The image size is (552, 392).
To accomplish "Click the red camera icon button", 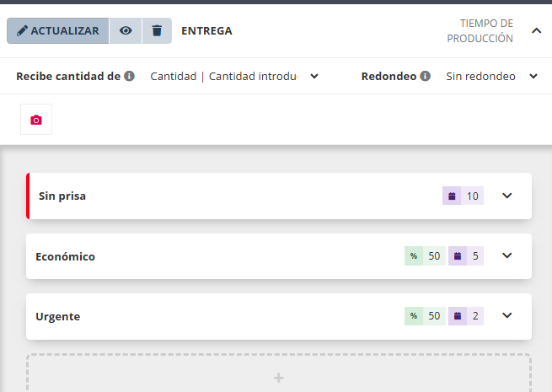I will (36, 120).
